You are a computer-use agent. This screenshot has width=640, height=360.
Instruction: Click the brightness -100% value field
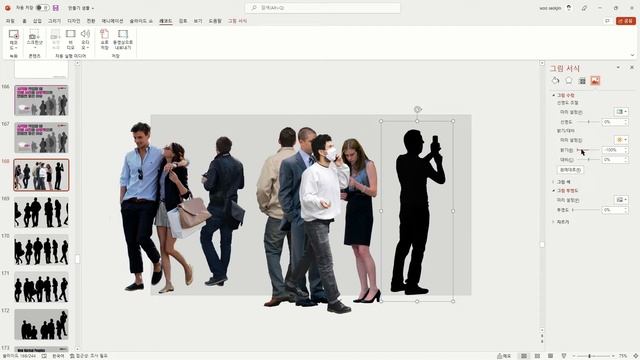(x=613, y=150)
